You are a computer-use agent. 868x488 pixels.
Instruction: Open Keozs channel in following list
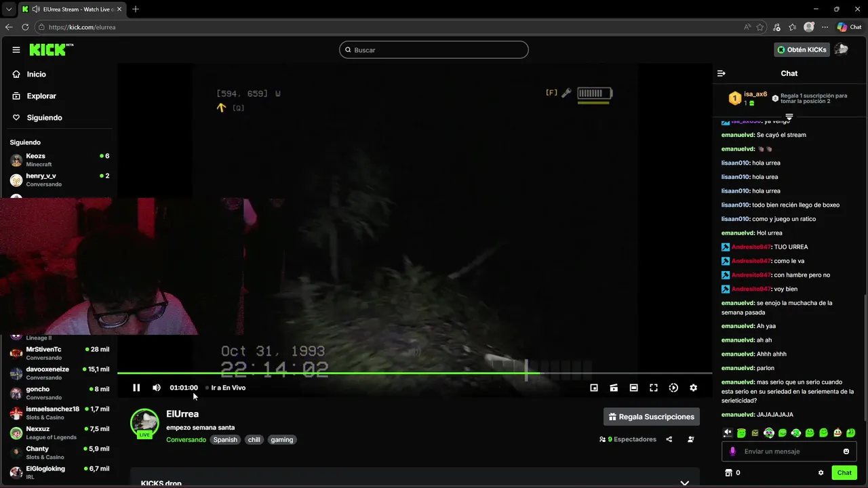pyautogui.click(x=60, y=160)
